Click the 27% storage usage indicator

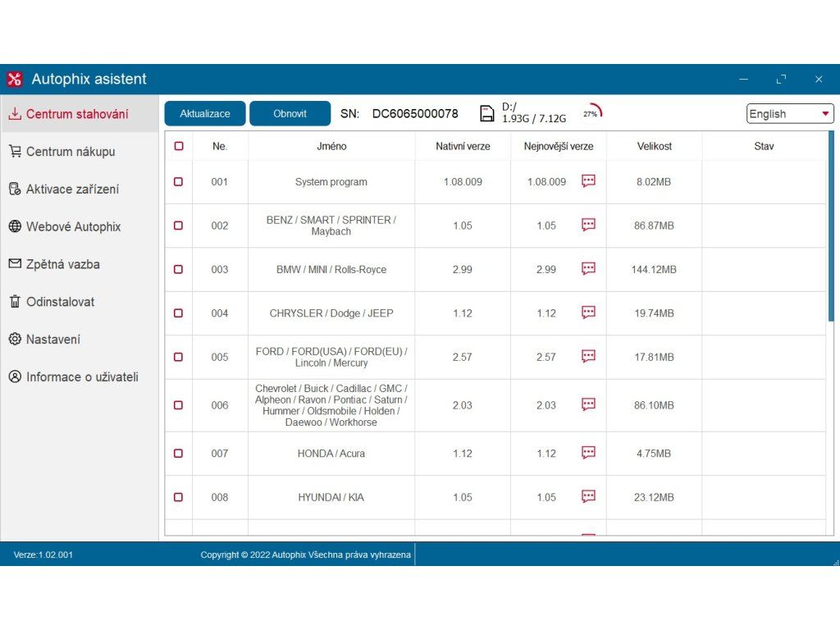(x=591, y=113)
